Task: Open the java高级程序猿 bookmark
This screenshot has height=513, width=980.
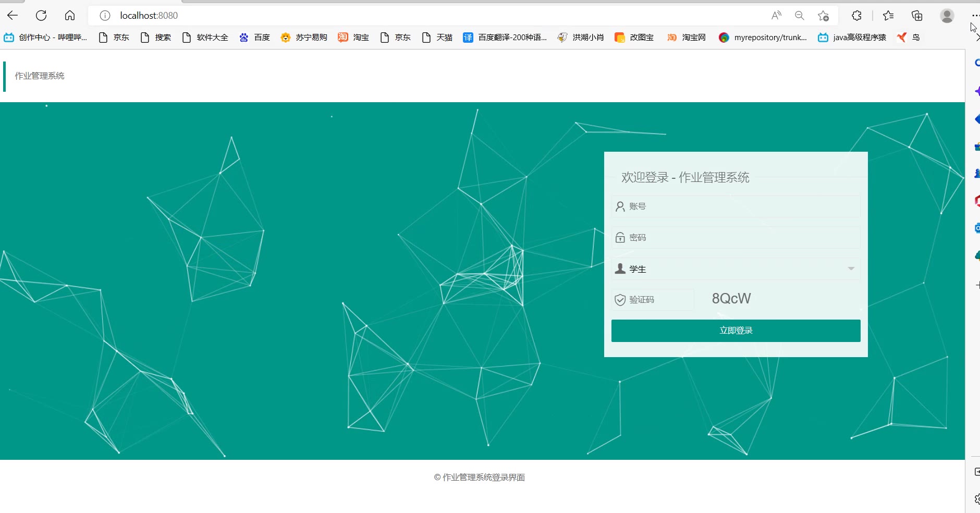Action: 852,38
